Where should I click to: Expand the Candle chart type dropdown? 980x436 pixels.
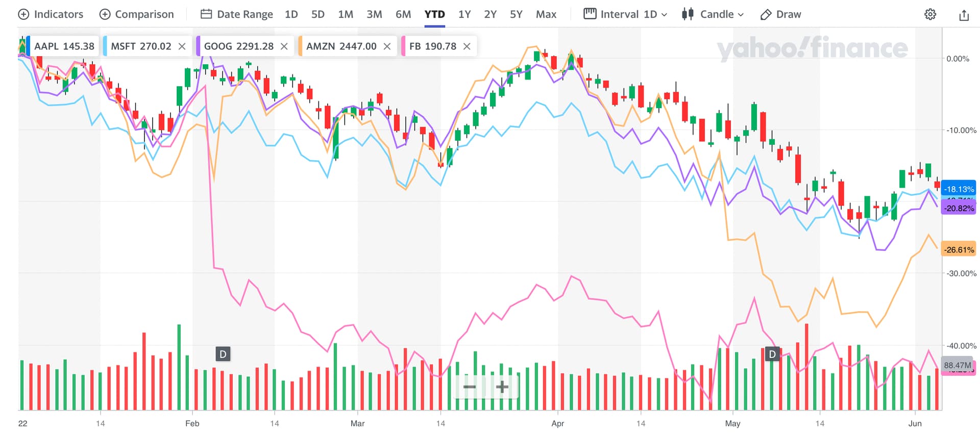pyautogui.click(x=713, y=14)
